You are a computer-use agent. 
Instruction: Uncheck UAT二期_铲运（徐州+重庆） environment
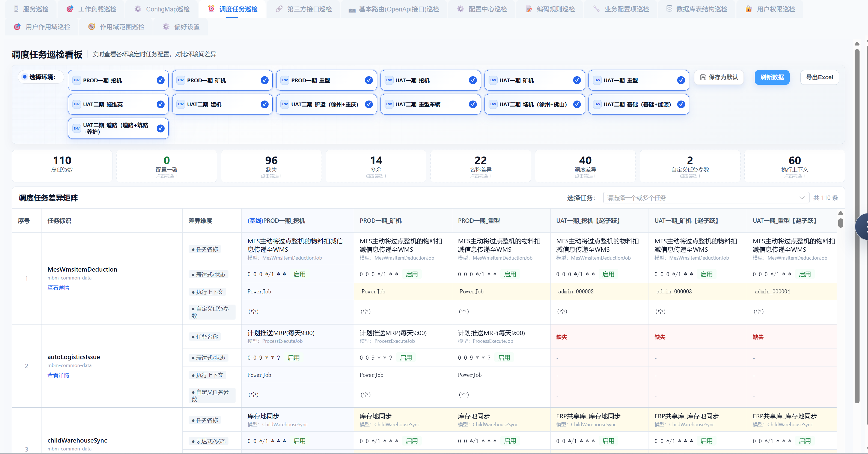point(369,104)
